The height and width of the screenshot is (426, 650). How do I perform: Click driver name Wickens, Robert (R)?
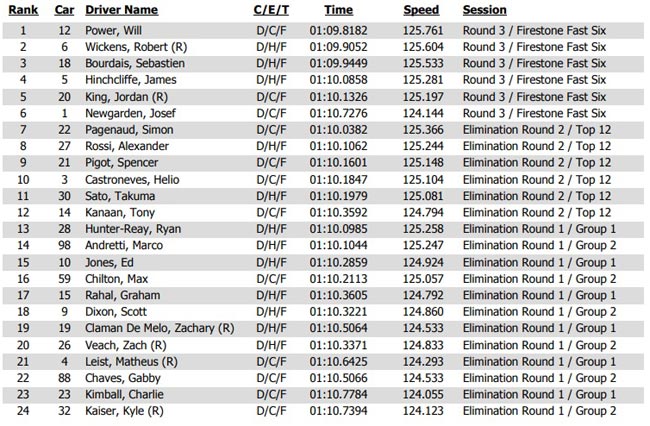(136, 47)
